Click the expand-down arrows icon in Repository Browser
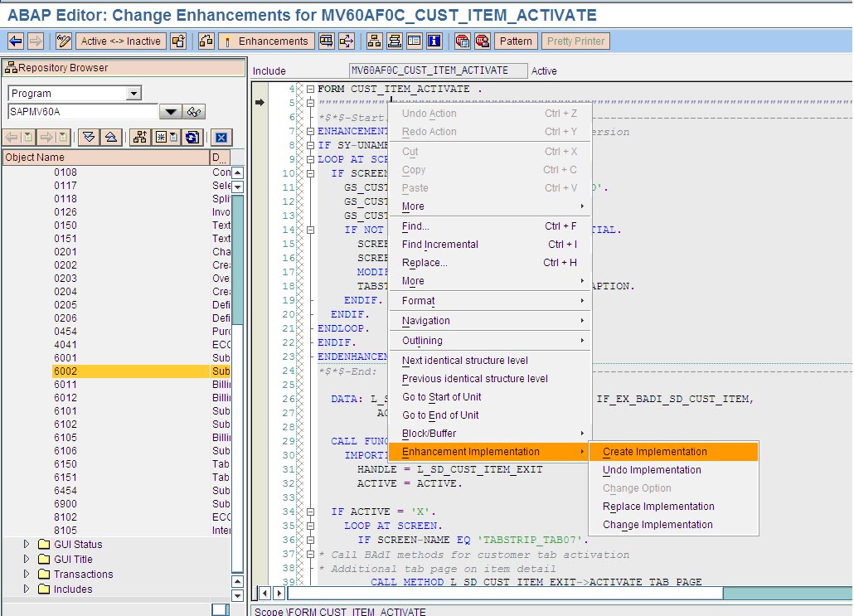 click(x=89, y=137)
